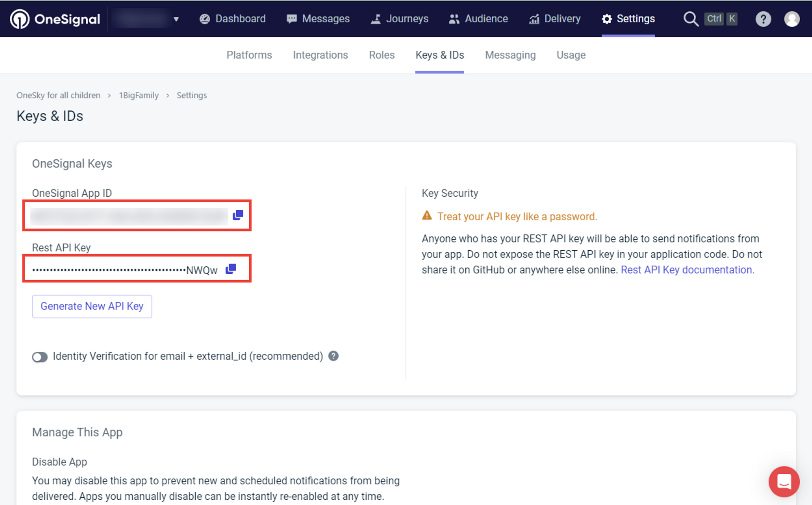Click the 'Treat your API key like a password.' text
Viewport: 812px width, 505px height.
[x=517, y=217]
